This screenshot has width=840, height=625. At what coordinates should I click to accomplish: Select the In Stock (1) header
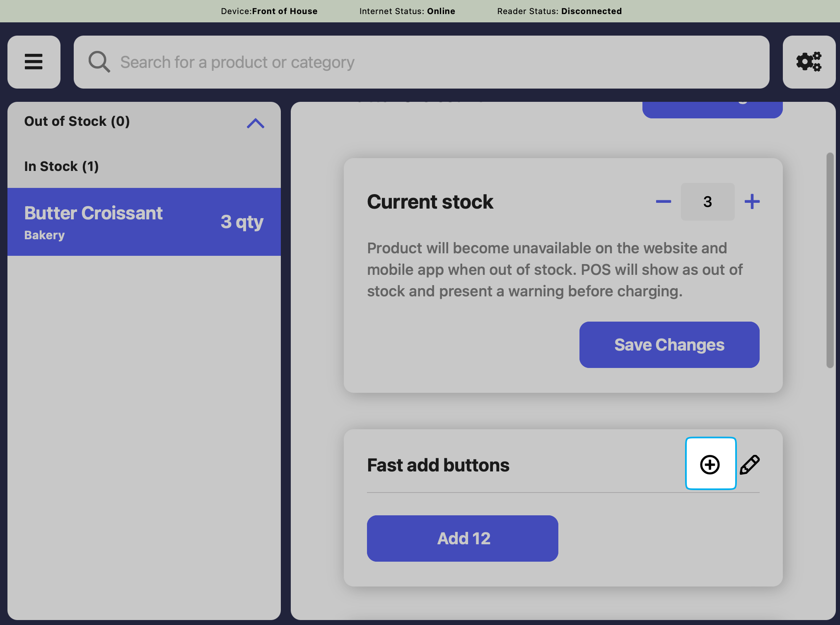coord(61,166)
